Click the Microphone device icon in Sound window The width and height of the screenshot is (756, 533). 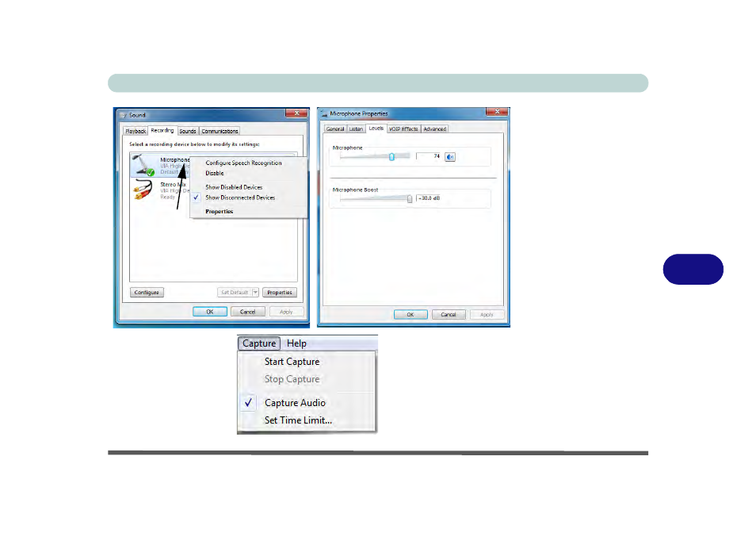pyautogui.click(x=143, y=165)
